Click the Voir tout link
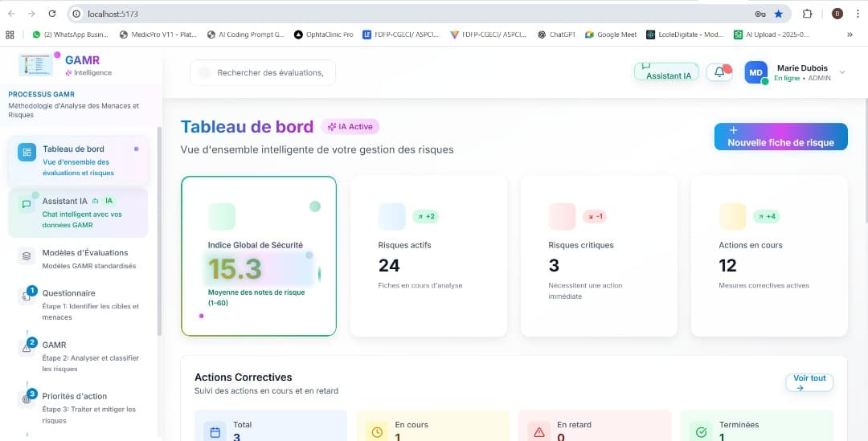This screenshot has width=868, height=441. (x=809, y=382)
